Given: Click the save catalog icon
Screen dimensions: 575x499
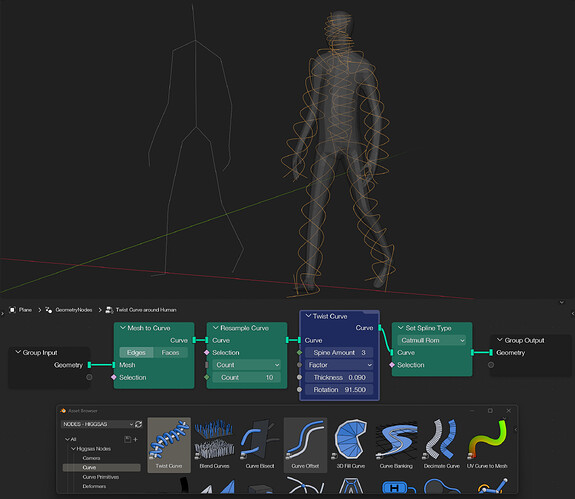Looking at the screenshot, I should coord(127,439).
